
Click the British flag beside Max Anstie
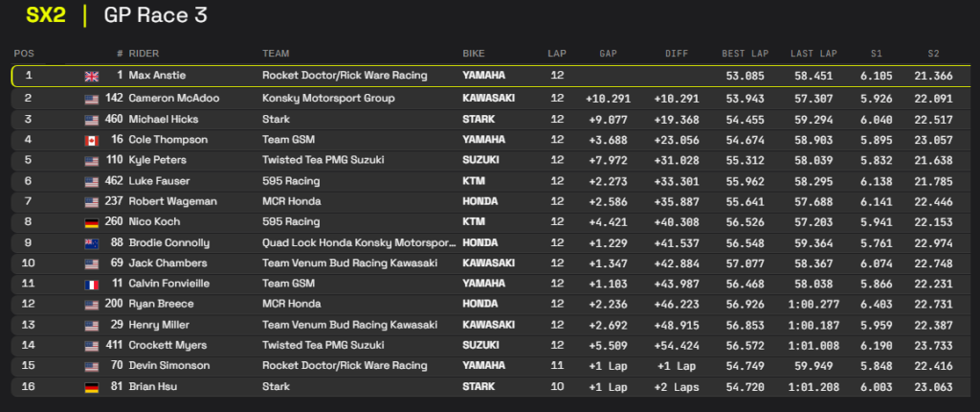pyautogui.click(x=91, y=77)
